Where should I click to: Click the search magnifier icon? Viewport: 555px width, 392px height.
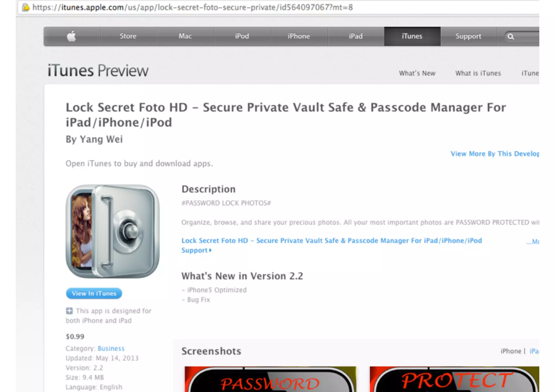pos(511,37)
